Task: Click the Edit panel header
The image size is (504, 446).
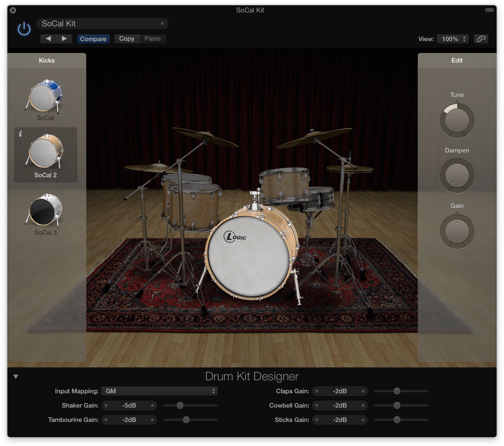Action: 457,60
